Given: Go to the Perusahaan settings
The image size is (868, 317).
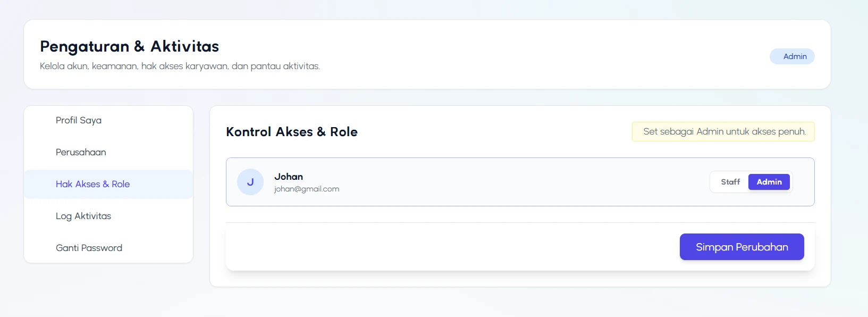Looking at the screenshot, I should 81,152.
